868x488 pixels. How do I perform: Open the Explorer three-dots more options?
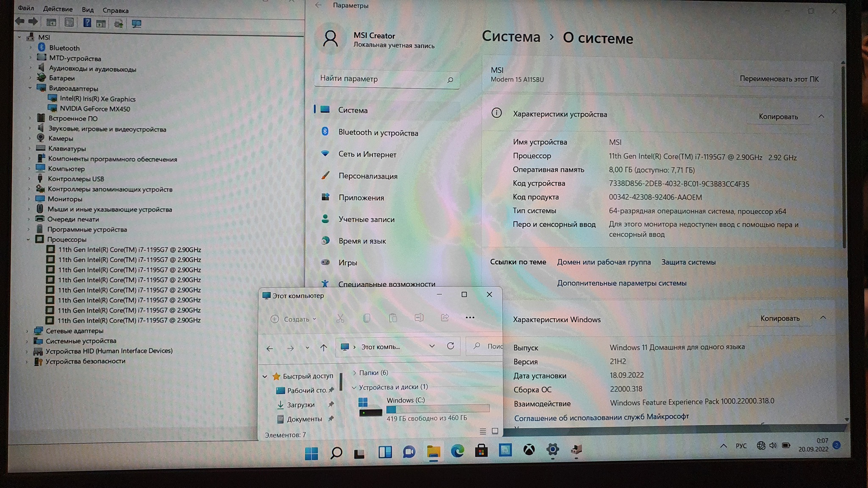[470, 317]
